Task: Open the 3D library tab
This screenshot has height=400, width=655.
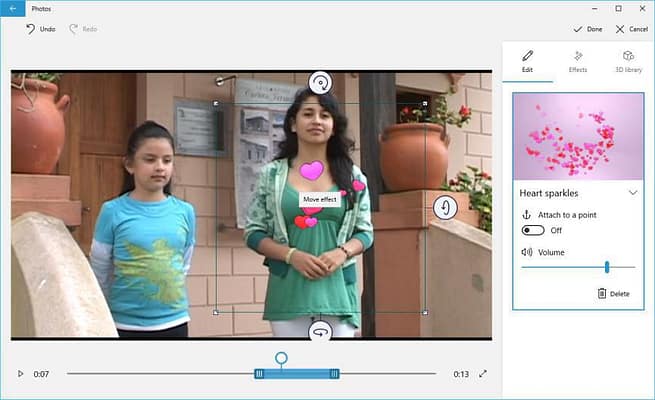Action: point(628,60)
